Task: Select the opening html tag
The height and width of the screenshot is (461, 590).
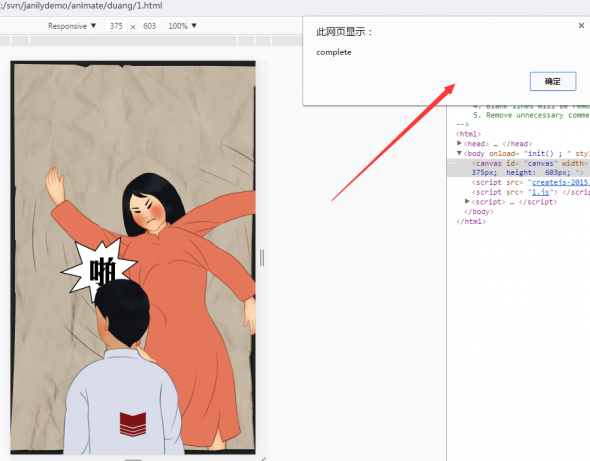Action: 468,134
